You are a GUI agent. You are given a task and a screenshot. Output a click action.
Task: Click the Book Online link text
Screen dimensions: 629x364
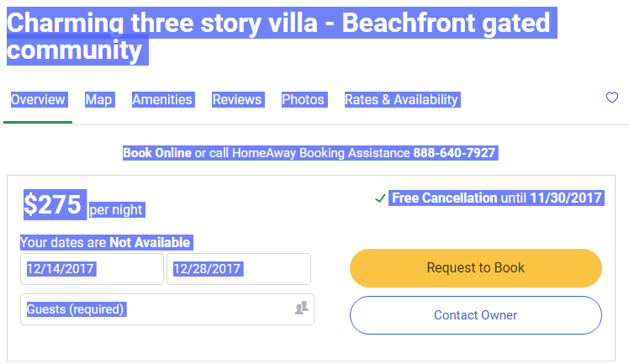point(157,153)
